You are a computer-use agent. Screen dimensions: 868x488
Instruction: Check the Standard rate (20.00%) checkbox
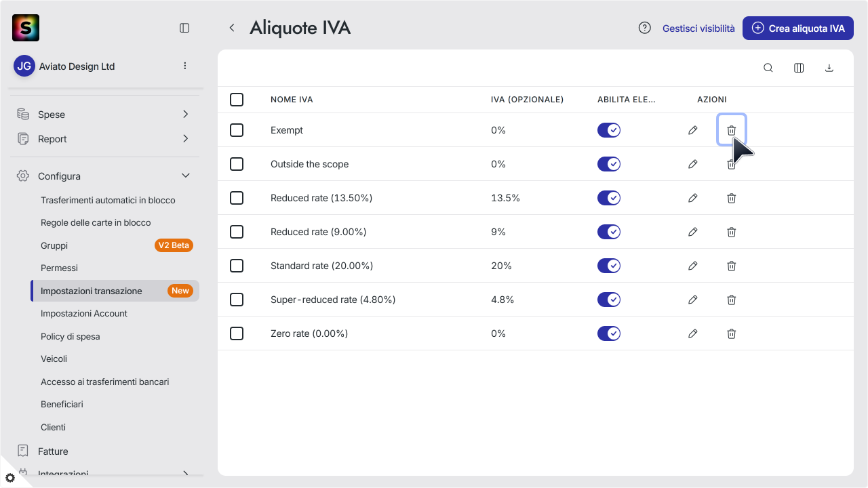(x=237, y=266)
